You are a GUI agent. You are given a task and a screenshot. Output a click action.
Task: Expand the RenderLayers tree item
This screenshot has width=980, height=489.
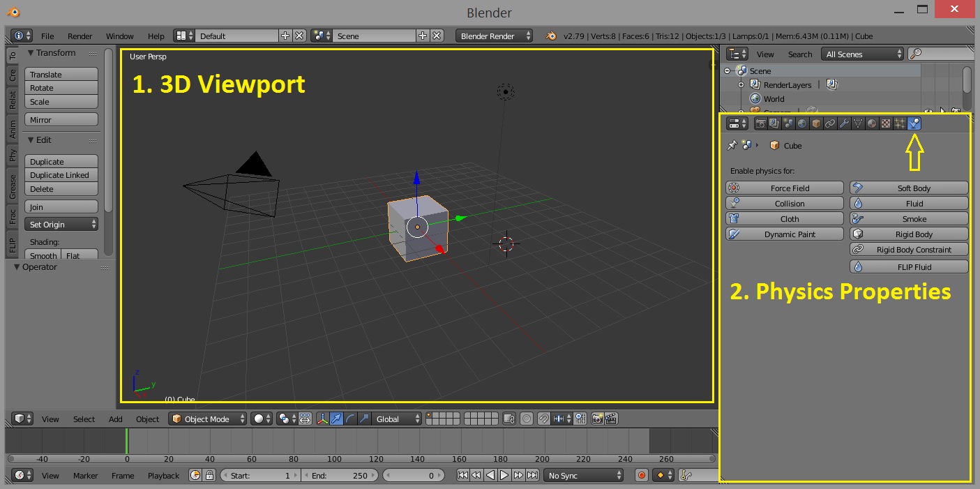[741, 84]
